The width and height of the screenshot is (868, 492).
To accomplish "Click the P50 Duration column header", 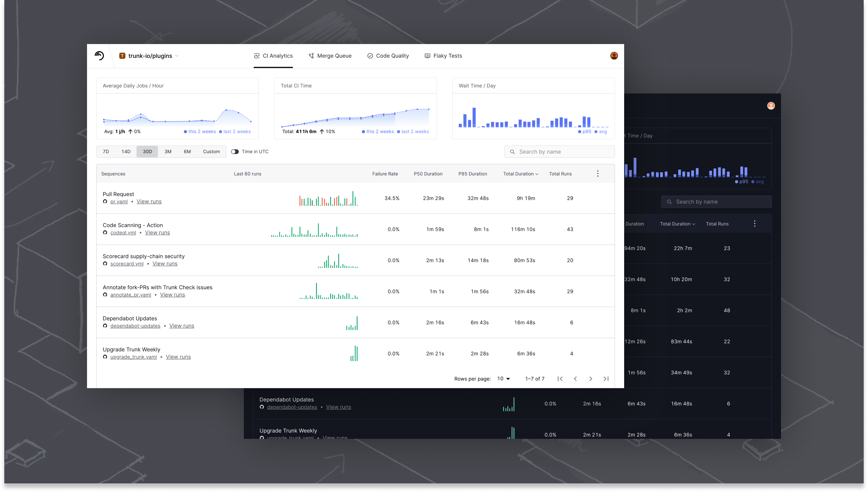I will tap(428, 174).
